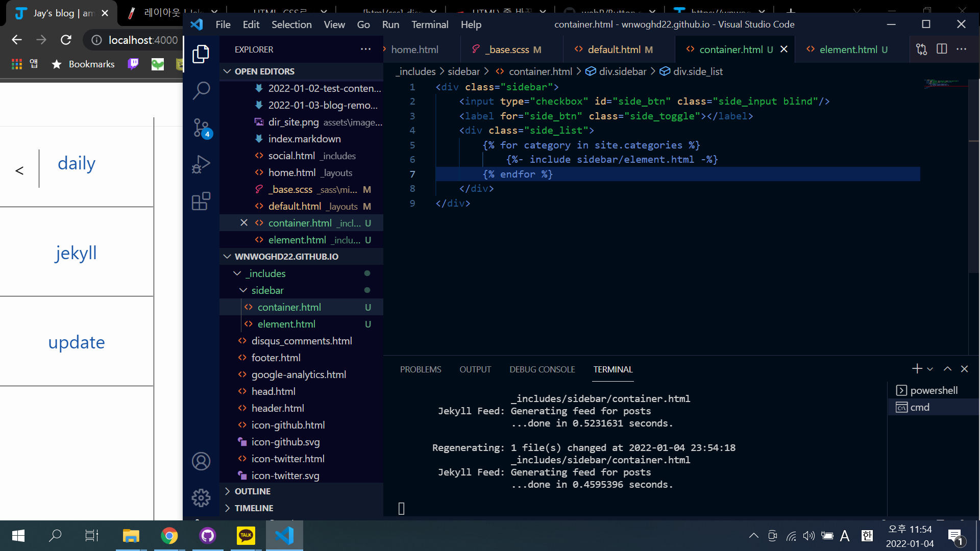Close container.html in Open Editors list

tap(244, 223)
